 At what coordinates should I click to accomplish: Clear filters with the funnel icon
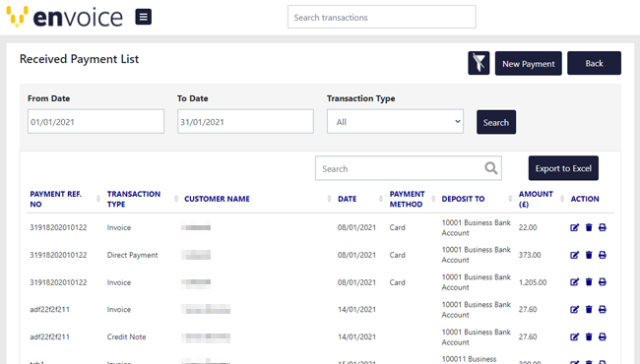479,63
